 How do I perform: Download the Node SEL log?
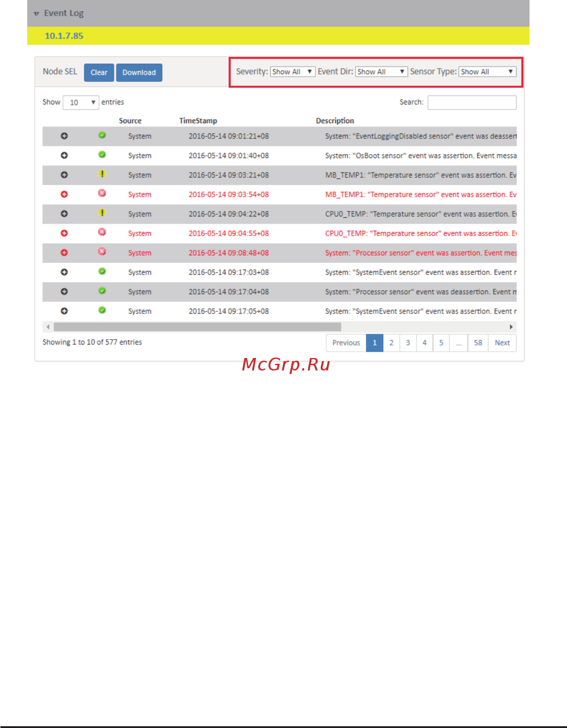click(139, 72)
